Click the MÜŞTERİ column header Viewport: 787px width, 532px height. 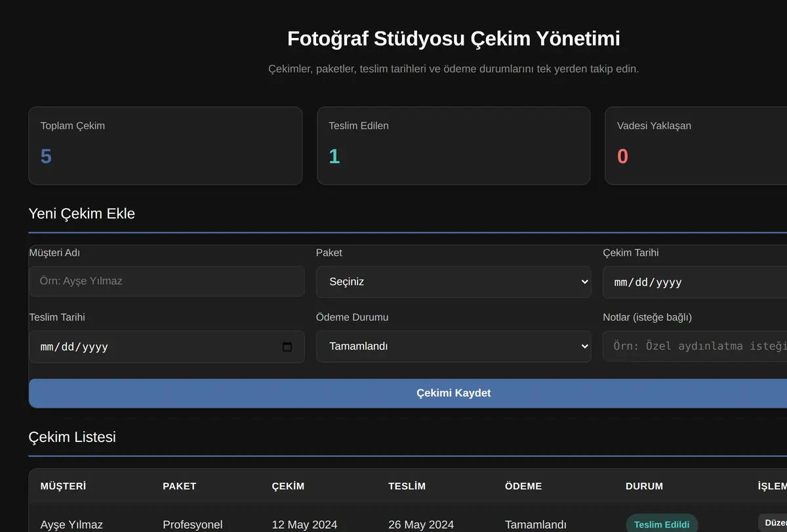point(63,486)
